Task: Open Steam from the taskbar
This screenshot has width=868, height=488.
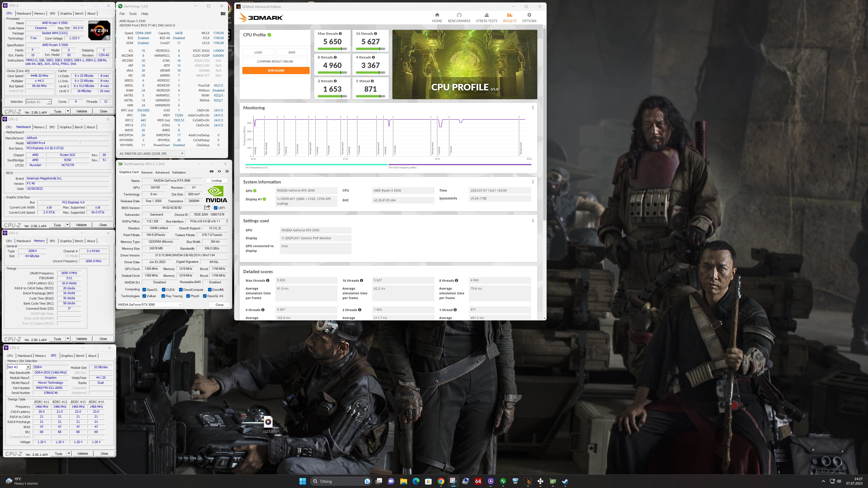Action: (x=565, y=481)
